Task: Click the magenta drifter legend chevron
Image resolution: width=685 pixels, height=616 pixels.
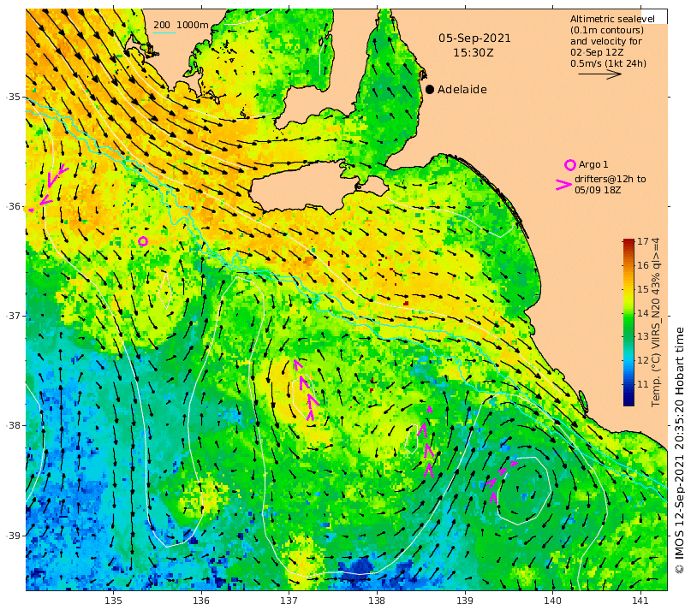Action: coord(563,185)
